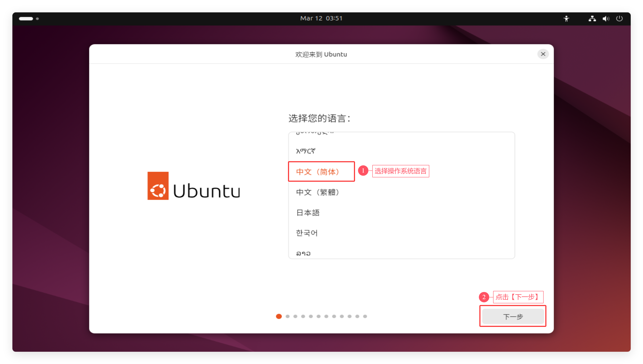Choose 한국어 from language list
The height and width of the screenshot is (364, 643).
[307, 233]
